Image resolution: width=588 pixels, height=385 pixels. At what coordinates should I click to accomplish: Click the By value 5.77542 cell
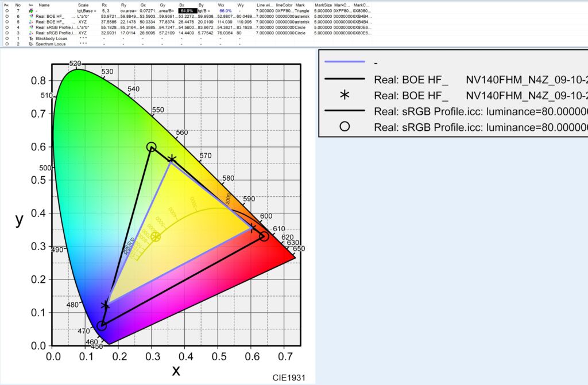point(206,33)
